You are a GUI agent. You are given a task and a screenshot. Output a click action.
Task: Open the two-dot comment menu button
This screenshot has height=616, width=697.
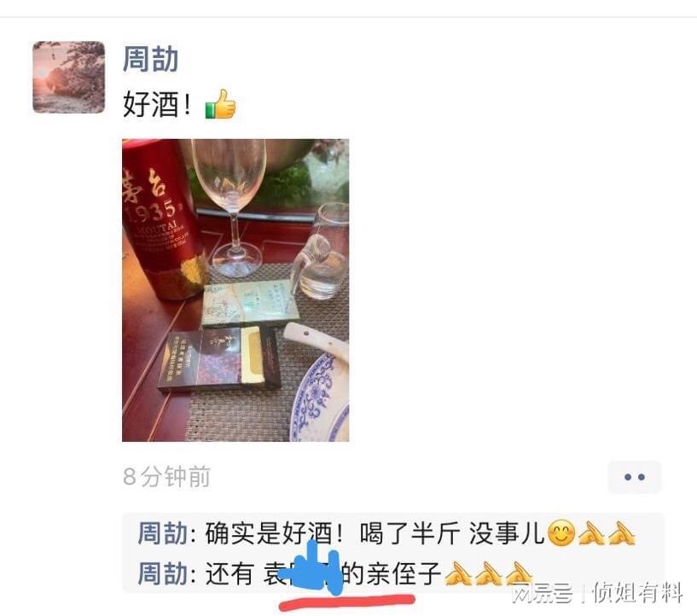(635, 477)
